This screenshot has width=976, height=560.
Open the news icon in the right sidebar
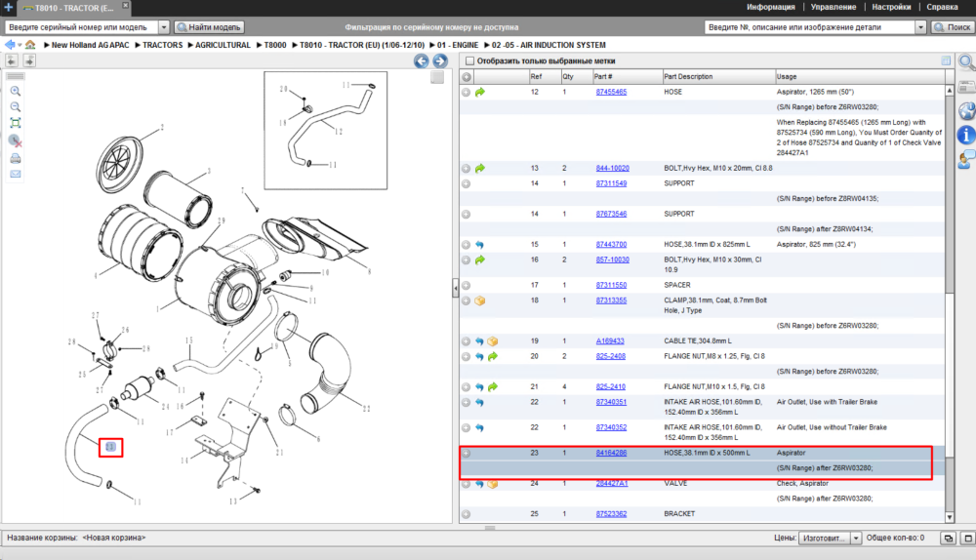click(966, 88)
